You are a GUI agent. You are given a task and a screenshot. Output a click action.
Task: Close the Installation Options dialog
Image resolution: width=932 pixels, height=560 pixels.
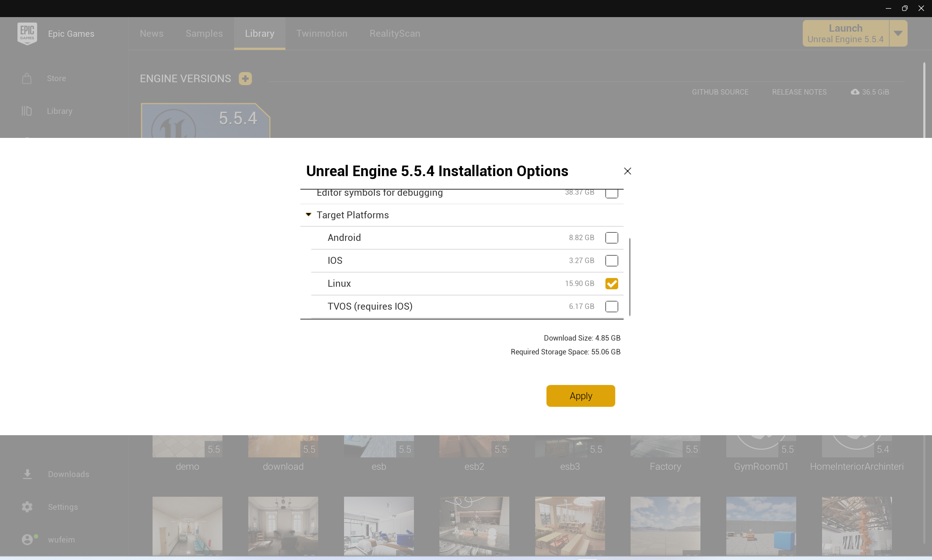pos(627,171)
